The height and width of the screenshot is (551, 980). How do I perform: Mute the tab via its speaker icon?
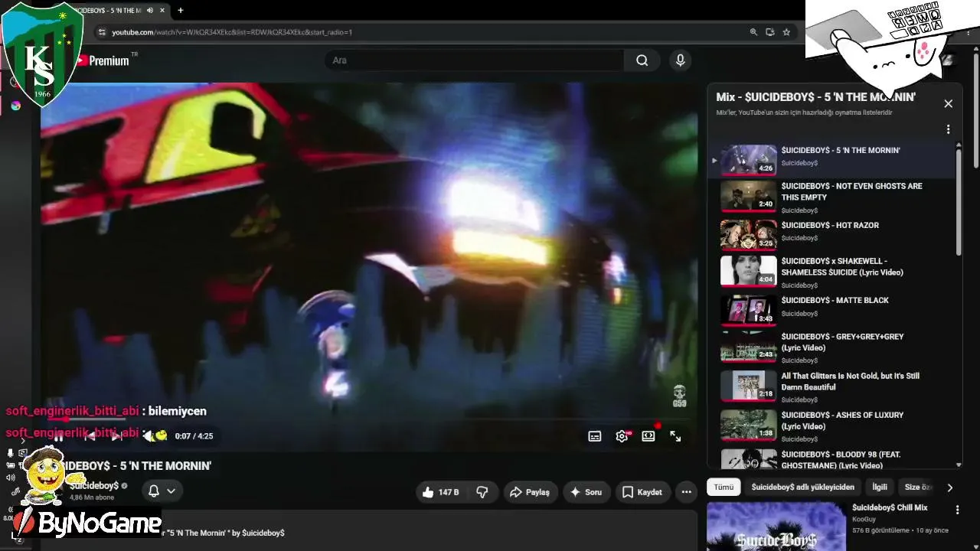pos(150,11)
